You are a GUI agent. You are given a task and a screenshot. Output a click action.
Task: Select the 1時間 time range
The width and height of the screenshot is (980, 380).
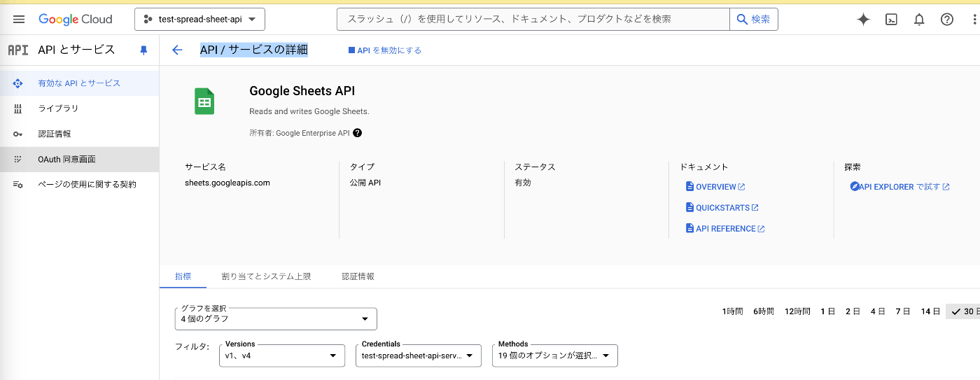click(x=732, y=311)
